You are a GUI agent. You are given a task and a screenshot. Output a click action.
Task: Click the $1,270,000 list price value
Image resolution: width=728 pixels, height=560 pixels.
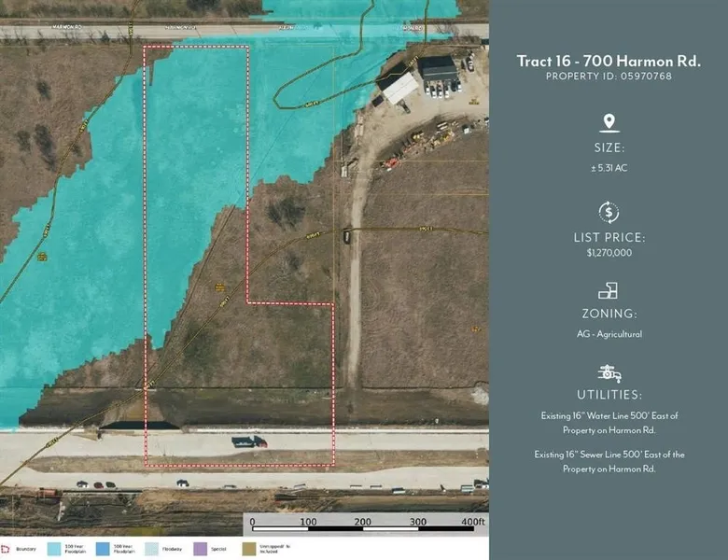point(609,252)
